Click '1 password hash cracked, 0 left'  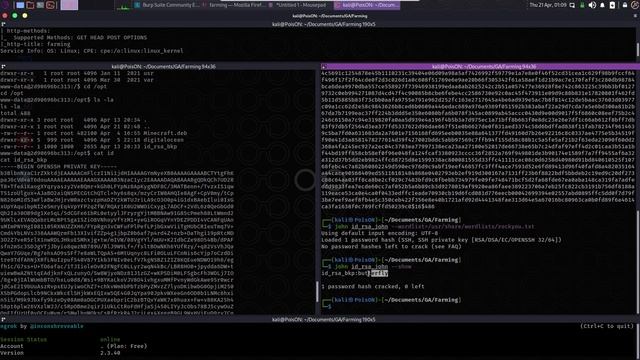(373, 287)
